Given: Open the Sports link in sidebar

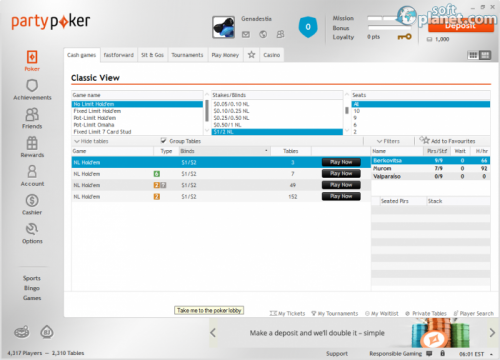Looking at the screenshot, I should coord(32,278).
